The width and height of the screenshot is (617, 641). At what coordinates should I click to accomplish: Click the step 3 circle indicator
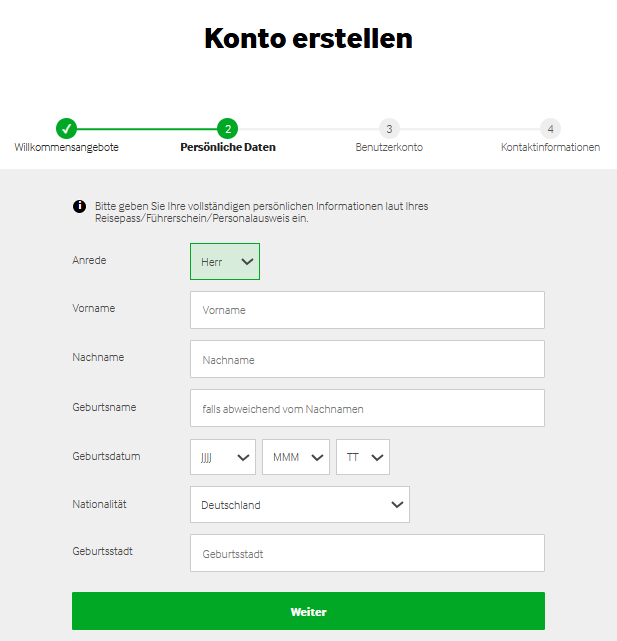point(389,128)
